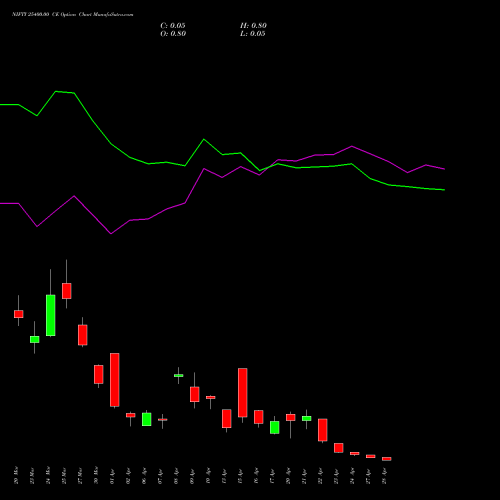Click the green indicator line at its peak
The image size is (500, 500).
click(x=56, y=91)
